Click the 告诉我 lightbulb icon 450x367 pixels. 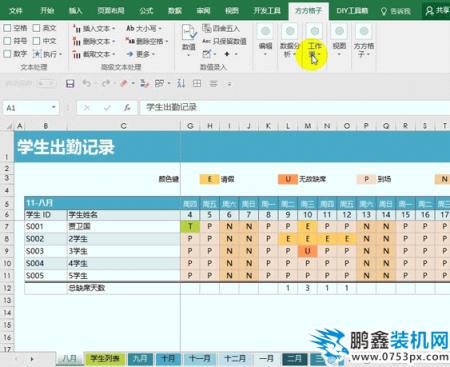point(384,11)
